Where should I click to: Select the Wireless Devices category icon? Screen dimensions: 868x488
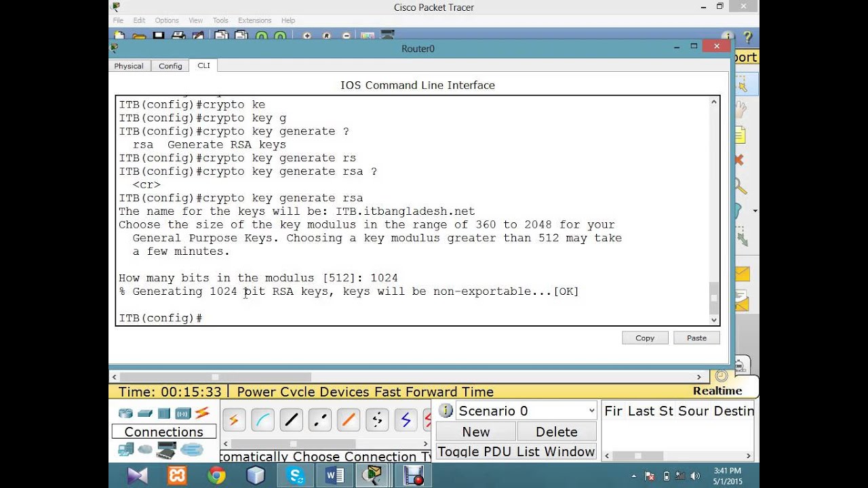183,413
